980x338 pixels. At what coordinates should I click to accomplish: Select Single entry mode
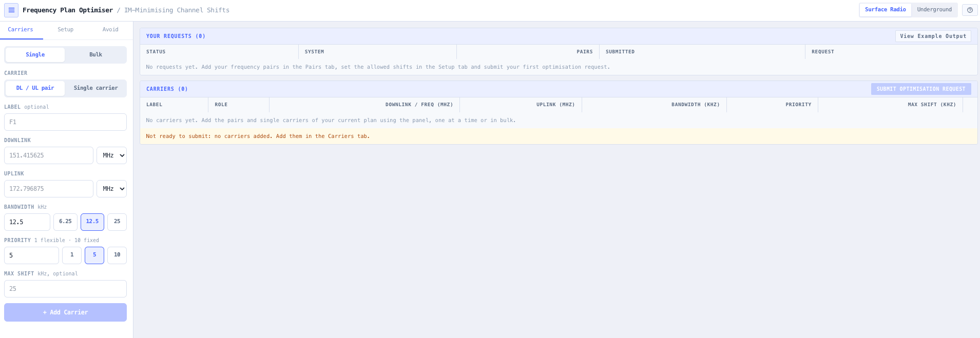click(35, 55)
